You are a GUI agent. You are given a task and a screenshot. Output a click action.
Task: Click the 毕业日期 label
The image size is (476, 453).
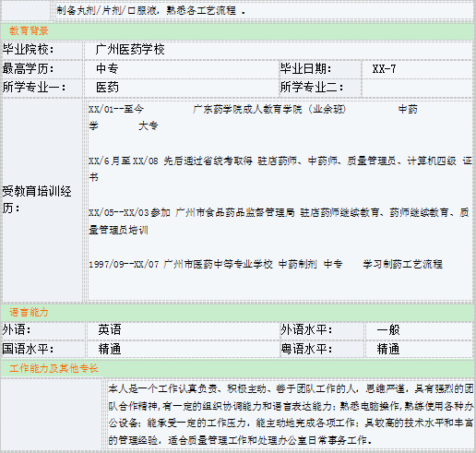(x=305, y=68)
